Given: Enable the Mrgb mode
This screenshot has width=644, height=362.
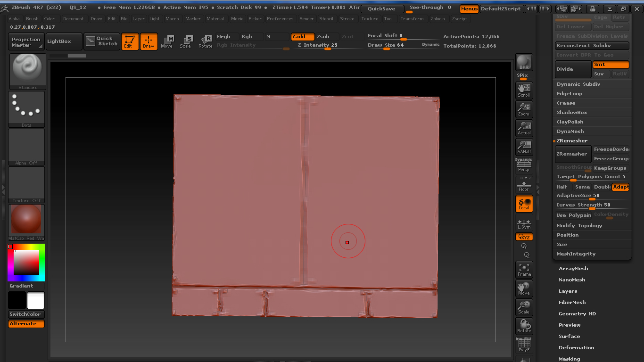Looking at the screenshot, I should click(x=227, y=37).
